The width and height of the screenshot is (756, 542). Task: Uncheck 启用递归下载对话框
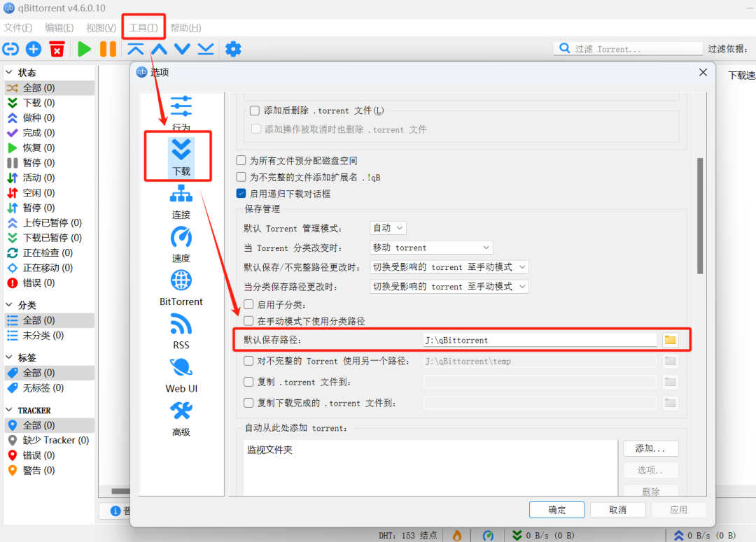(x=241, y=194)
